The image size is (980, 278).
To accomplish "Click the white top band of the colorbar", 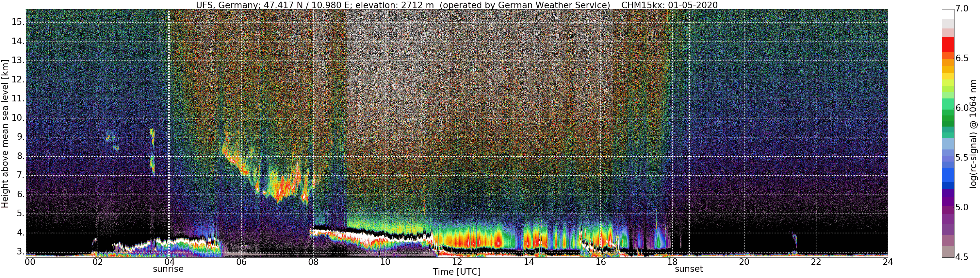I will [948, 14].
